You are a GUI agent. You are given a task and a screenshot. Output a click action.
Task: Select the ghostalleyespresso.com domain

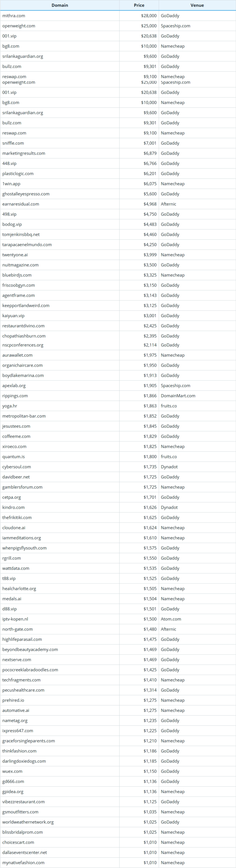click(x=26, y=194)
